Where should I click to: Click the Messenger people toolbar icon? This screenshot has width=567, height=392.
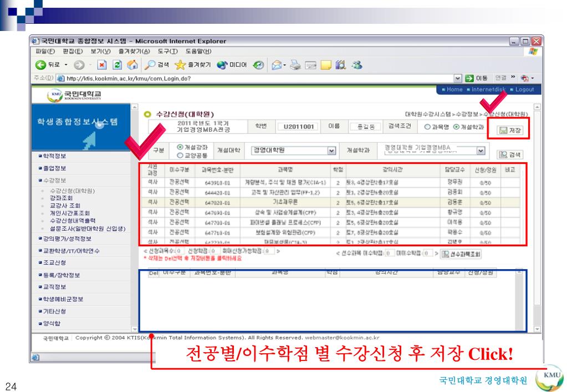[x=357, y=65]
